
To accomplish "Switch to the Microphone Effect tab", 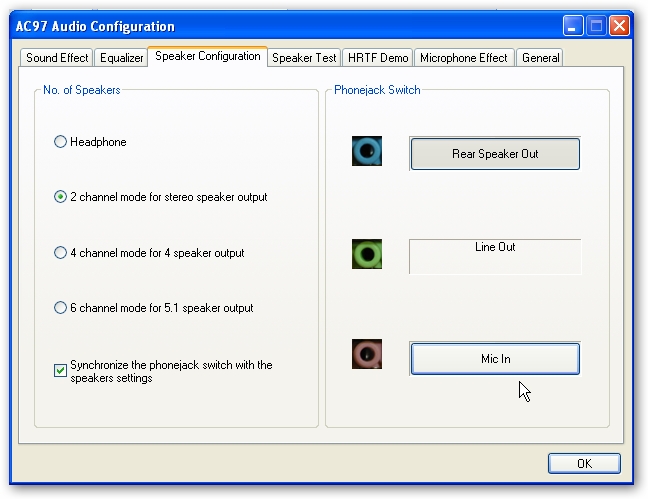I will coord(464,58).
